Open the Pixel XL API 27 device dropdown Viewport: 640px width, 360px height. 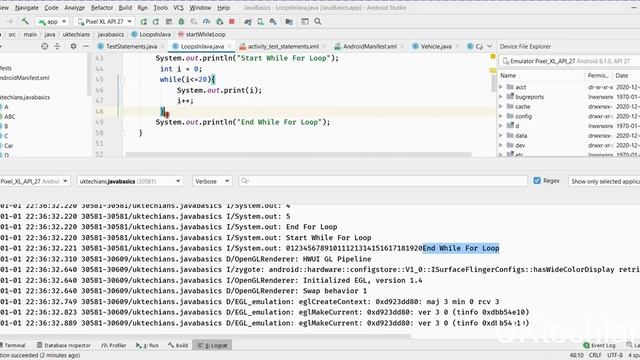pyautogui.click(x=104, y=21)
